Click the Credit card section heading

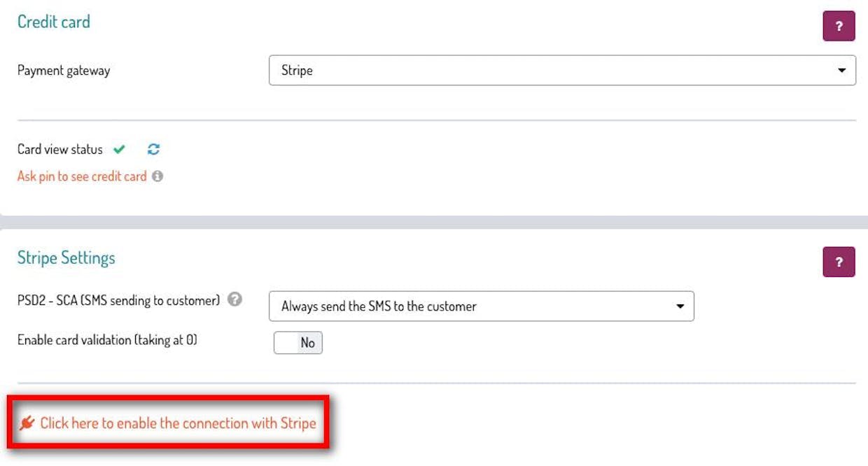pos(54,22)
